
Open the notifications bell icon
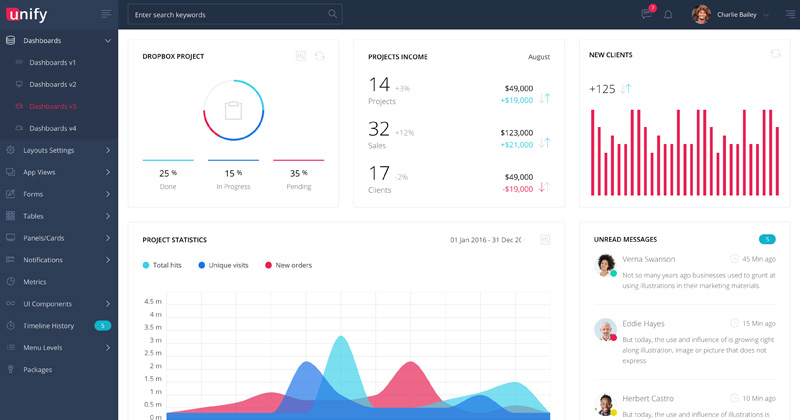[668, 14]
